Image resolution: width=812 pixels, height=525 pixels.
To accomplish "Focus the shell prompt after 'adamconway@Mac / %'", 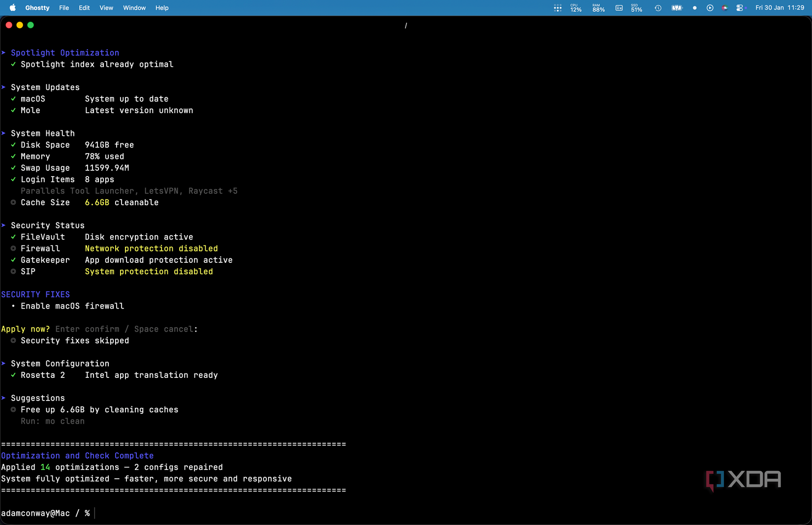I will (x=94, y=513).
